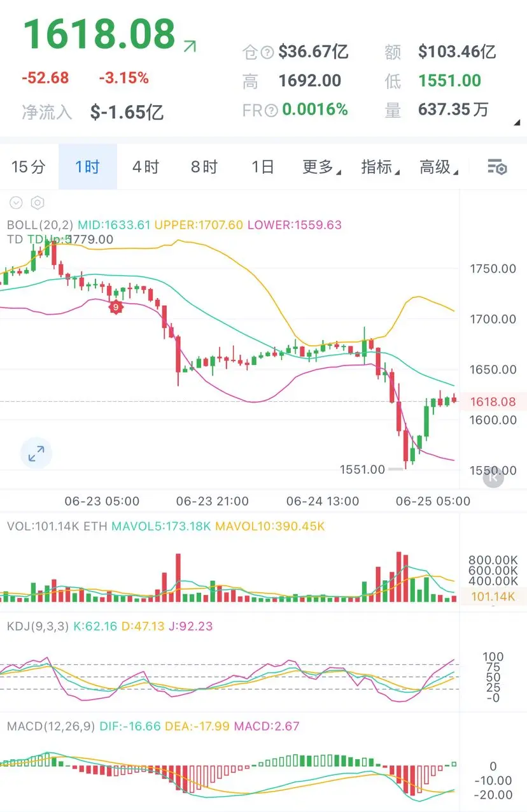Tap the UPPER:1707.60 Bollinger value
This screenshot has width=527, height=812.
point(199,225)
